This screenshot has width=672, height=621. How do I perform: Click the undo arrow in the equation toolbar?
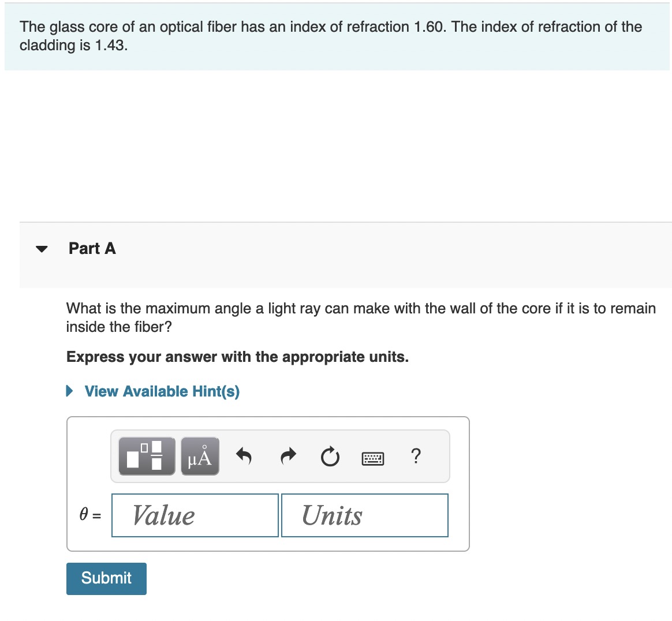pos(244,456)
